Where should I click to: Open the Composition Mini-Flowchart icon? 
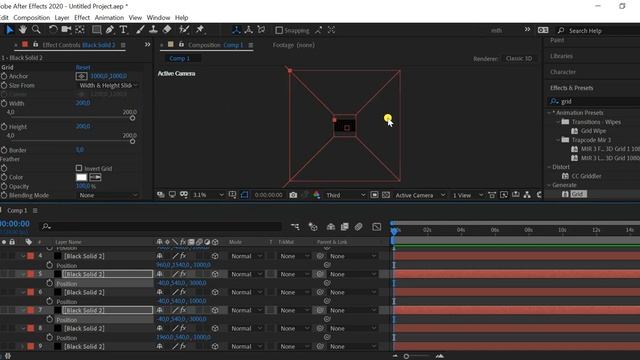pos(295,227)
